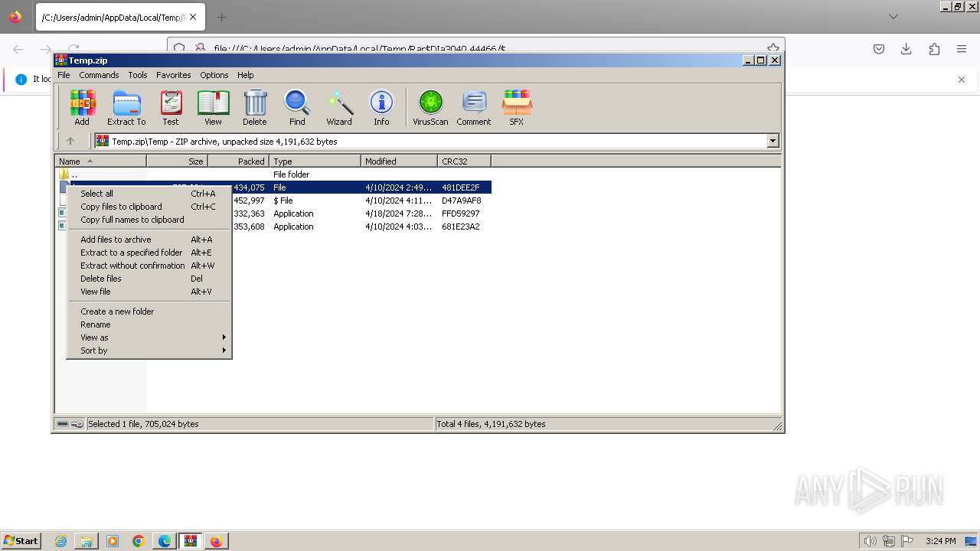Select the parent '..' folder row
Viewport: 980px width, 551px height.
pos(273,174)
